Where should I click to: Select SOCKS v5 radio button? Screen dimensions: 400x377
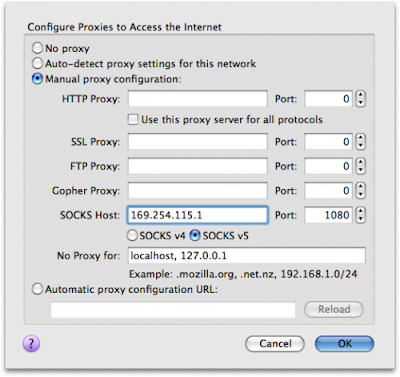(x=195, y=235)
